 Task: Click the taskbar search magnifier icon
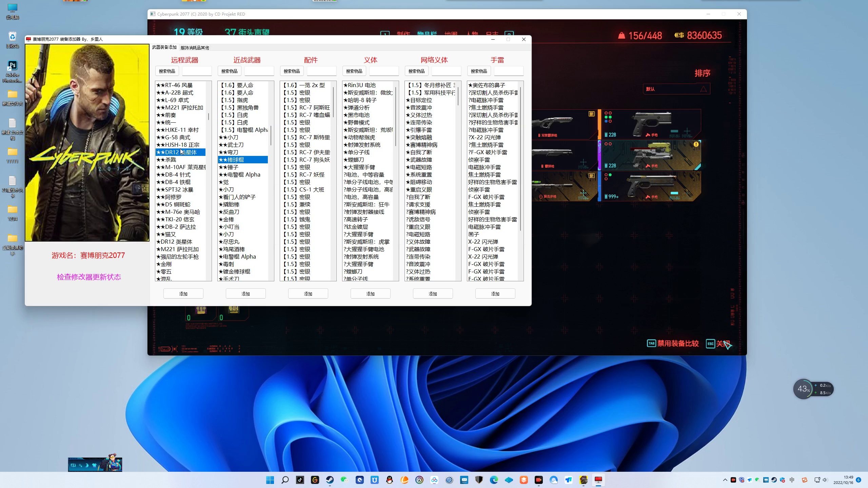pos(285,480)
